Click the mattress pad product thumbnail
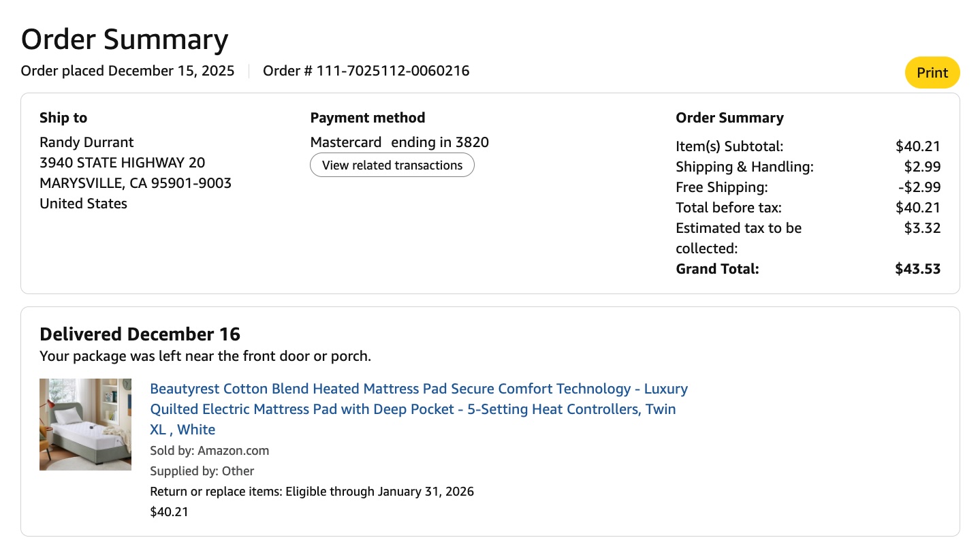980x557 pixels. pyautogui.click(x=85, y=424)
